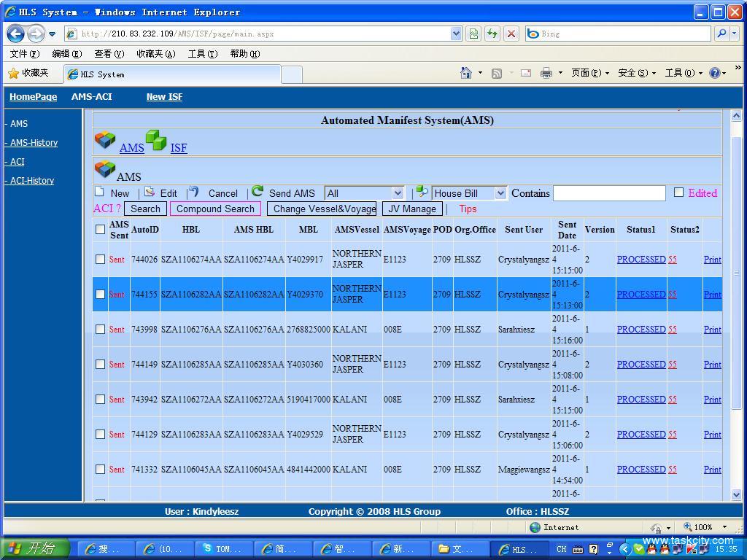The width and height of the screenshot is (747, 560).
Task: Click the HLS taskbar window button
Action: [519, 549]
